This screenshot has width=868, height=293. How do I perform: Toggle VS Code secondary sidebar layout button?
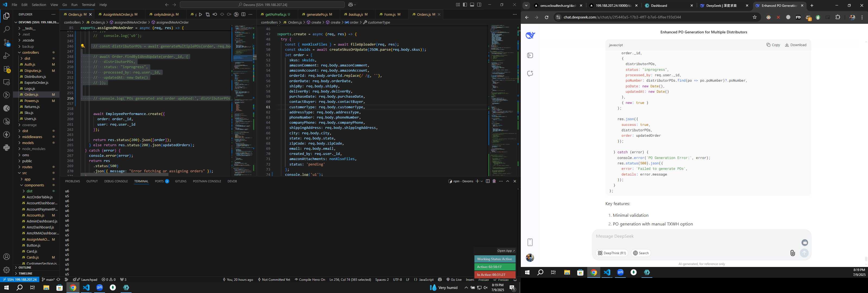point(479,5)
